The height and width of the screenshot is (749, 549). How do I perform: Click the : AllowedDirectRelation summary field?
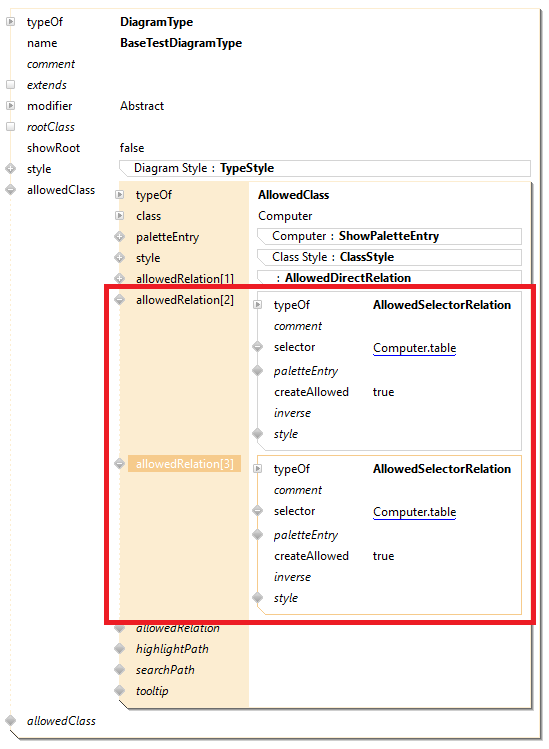click(x=389, y=277)
